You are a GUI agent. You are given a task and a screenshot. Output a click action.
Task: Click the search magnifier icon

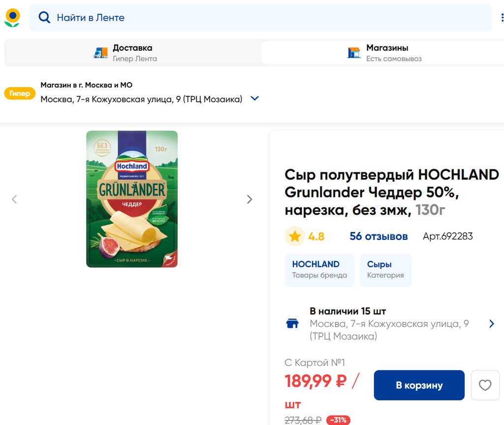click(44, 18)
